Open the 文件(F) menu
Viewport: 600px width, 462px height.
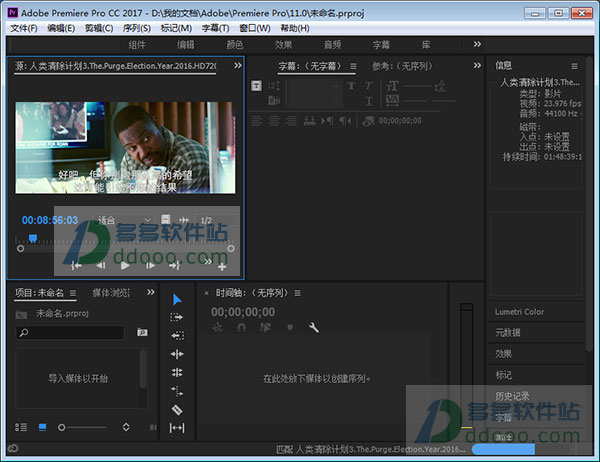(x=24, y=28)
